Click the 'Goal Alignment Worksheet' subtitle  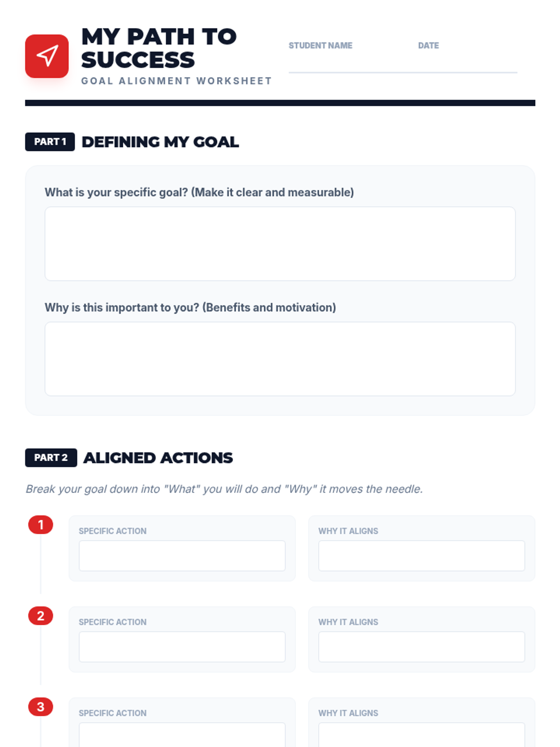[x=176, y=81]
